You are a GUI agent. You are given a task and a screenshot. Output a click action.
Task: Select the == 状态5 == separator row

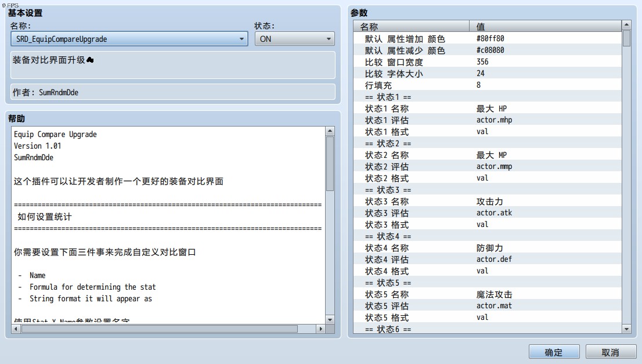(x=487, y=283)
